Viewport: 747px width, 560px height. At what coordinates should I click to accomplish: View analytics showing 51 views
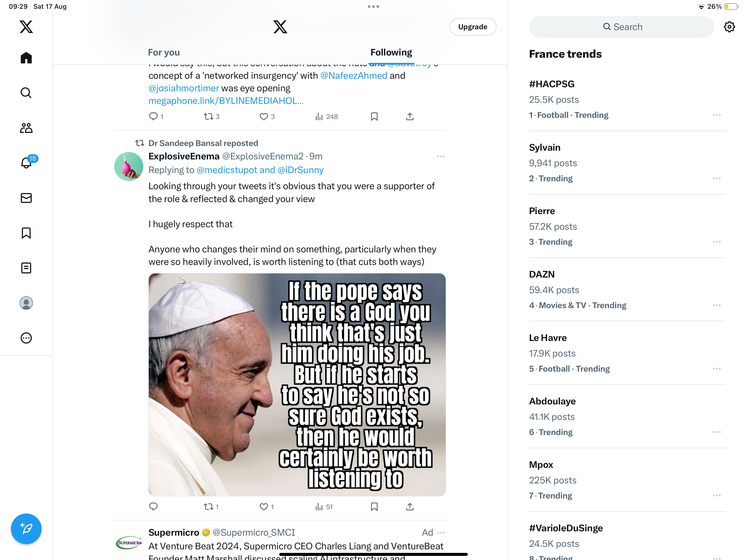323,507
